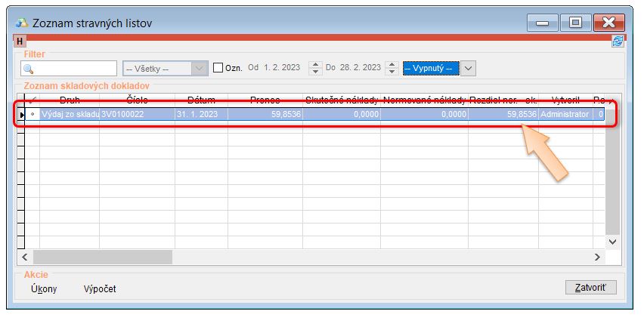Select the Výdaj zo skladu row

click(x=70, y=115)
